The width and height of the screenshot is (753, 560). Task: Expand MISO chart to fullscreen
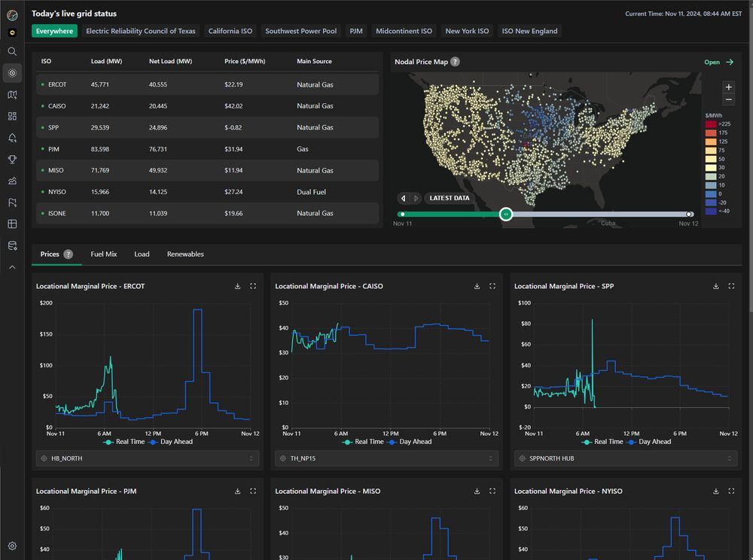point(492,491)
